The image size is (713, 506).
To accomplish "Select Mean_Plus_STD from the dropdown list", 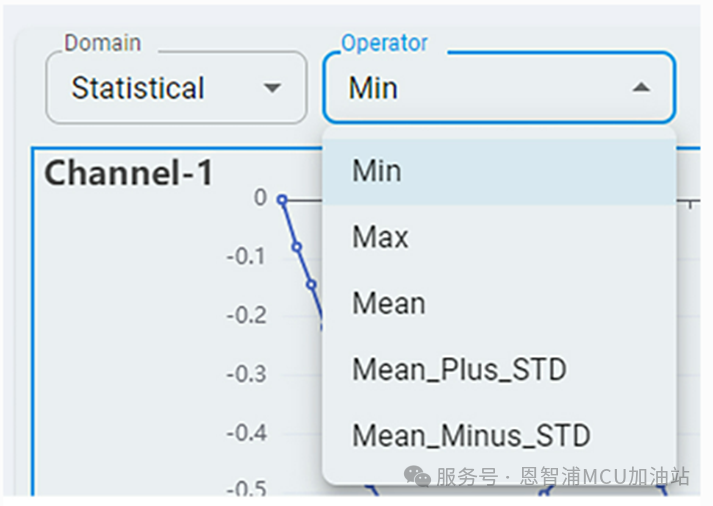I will coord(459,370).
